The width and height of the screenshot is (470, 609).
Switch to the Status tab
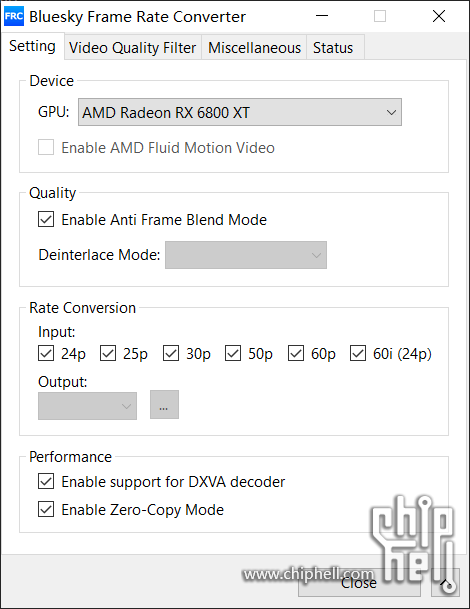[333, 48]
